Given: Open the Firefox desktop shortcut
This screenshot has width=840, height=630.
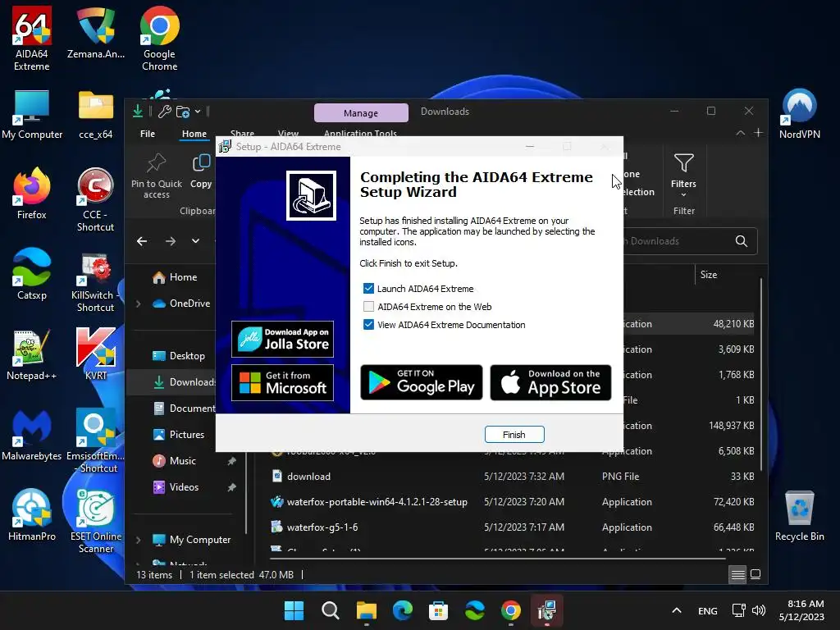Looking at the screenshot, I should click(x=32, y=194).
